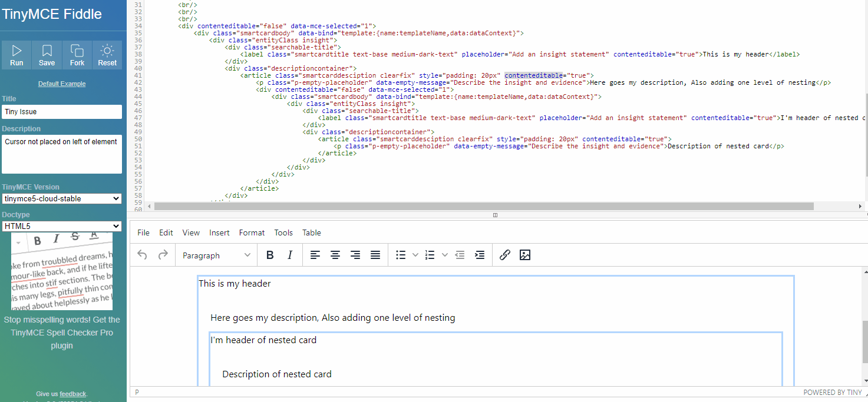Open the View menu
Viewport: 868px width, 402px height.
[x=191, y=232]
